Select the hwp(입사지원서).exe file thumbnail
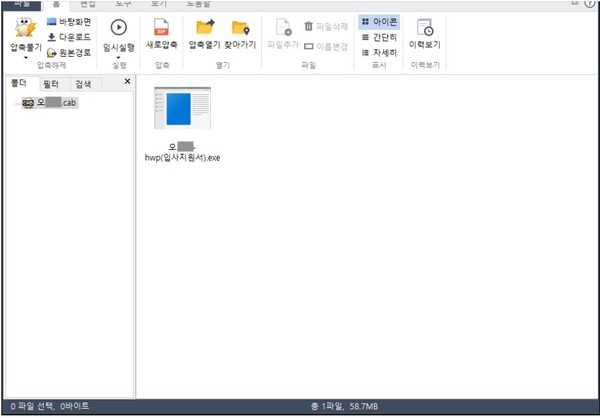 (182, 108)
